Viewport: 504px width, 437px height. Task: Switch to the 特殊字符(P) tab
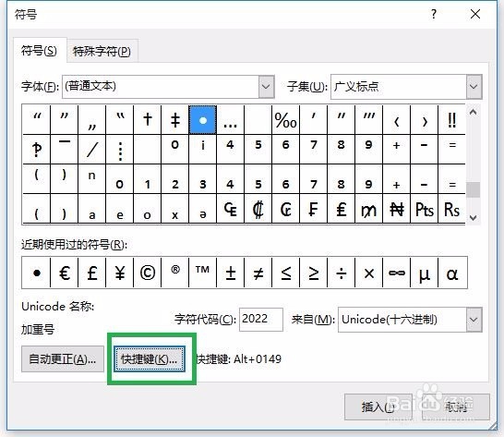point(102,51)
